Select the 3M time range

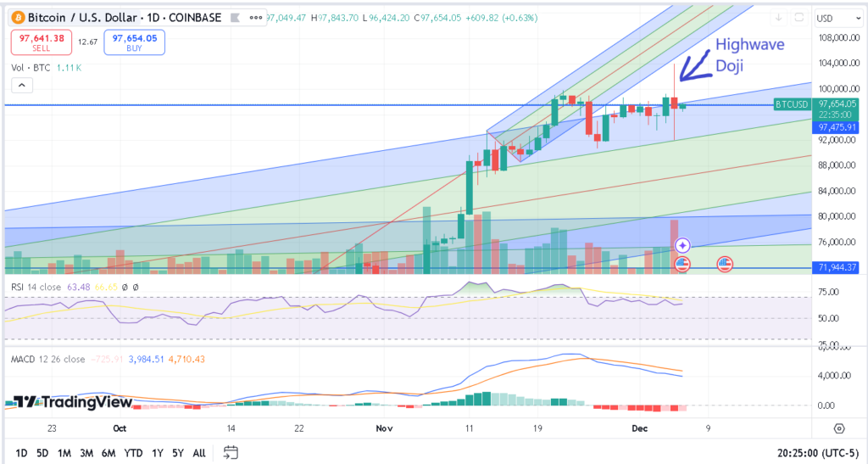pos(86,453)
